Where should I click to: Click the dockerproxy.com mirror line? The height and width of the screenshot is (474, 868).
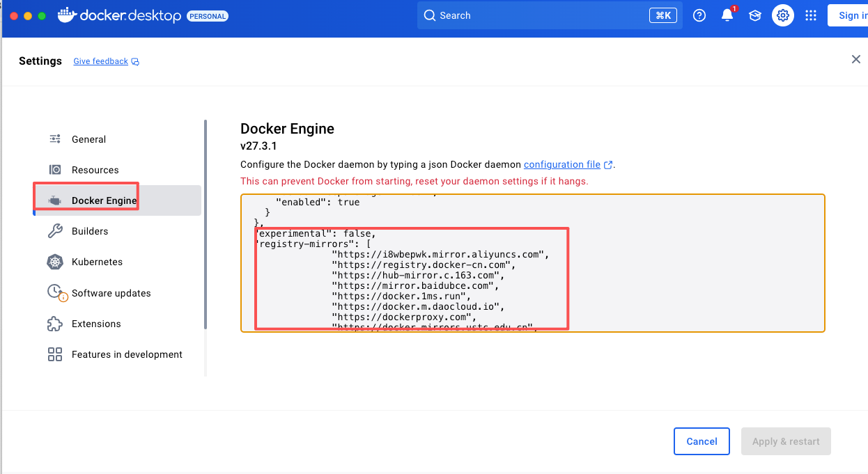coord(405,317)
